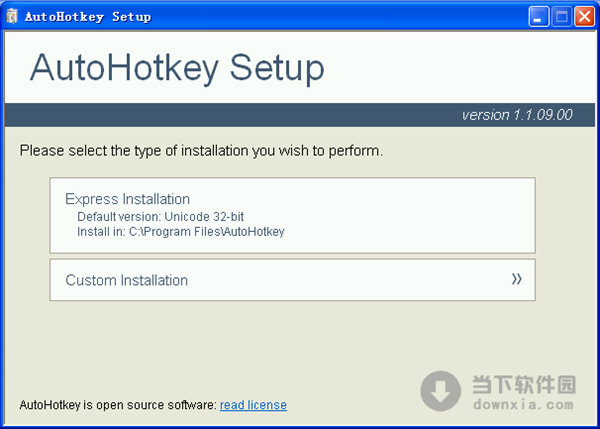This screenshot has height=429, width=600.
Task: Close the AutoHotkey Setup window
Action: 585,16
